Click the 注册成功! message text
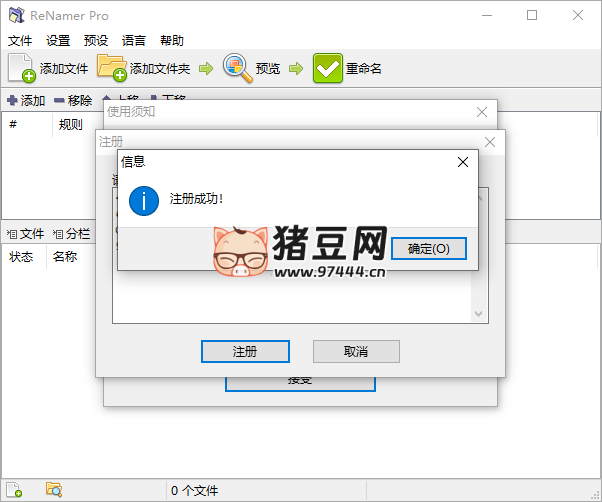Screen dimensions: 602x502 196,199
